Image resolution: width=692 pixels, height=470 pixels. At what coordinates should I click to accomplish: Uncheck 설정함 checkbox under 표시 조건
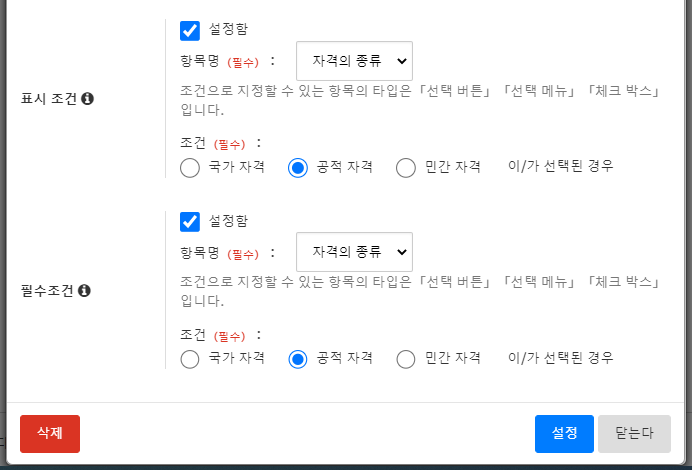click(190, 30)
